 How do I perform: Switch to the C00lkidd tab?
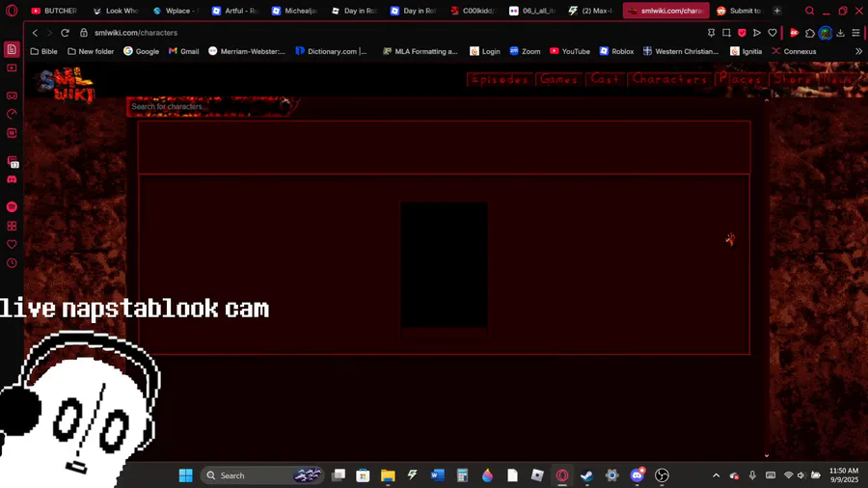click(474, 11)
